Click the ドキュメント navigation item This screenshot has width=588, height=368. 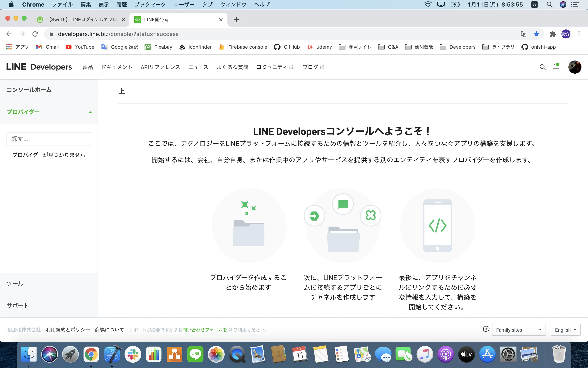pyautogui.click(x=117, y=67)
